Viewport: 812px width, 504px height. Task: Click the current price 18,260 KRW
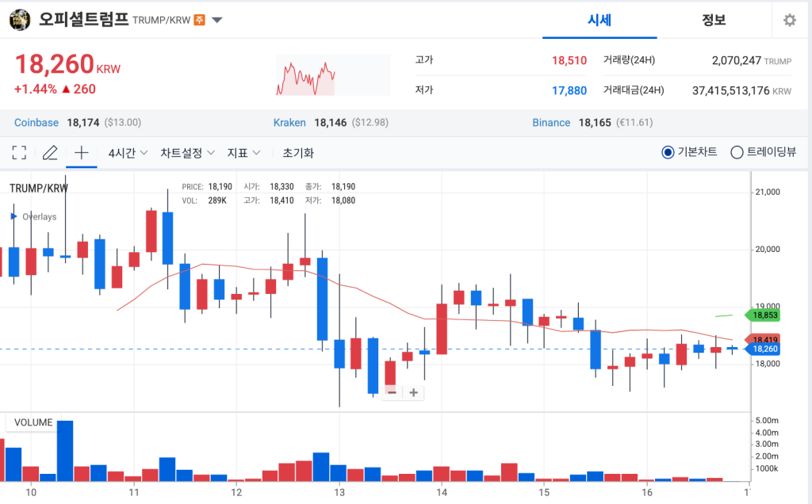67,65
